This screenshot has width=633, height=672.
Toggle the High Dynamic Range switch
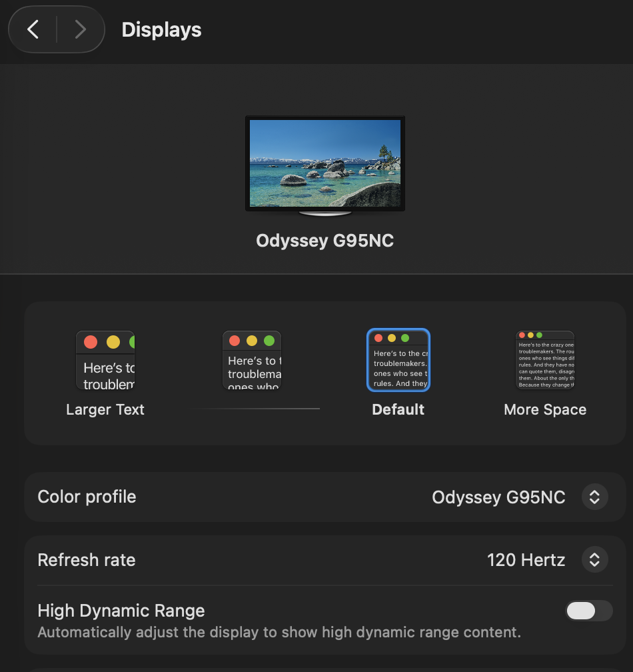pos(588,611)
